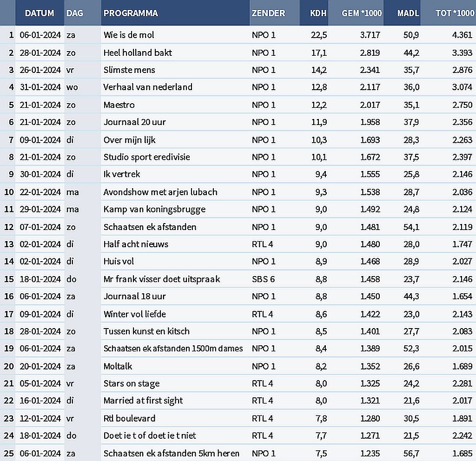Image resolution: width=476 pixels, height=461 pixels.
Task: Select program 'Verhaal van nederland'
Action: pos(148,87)
